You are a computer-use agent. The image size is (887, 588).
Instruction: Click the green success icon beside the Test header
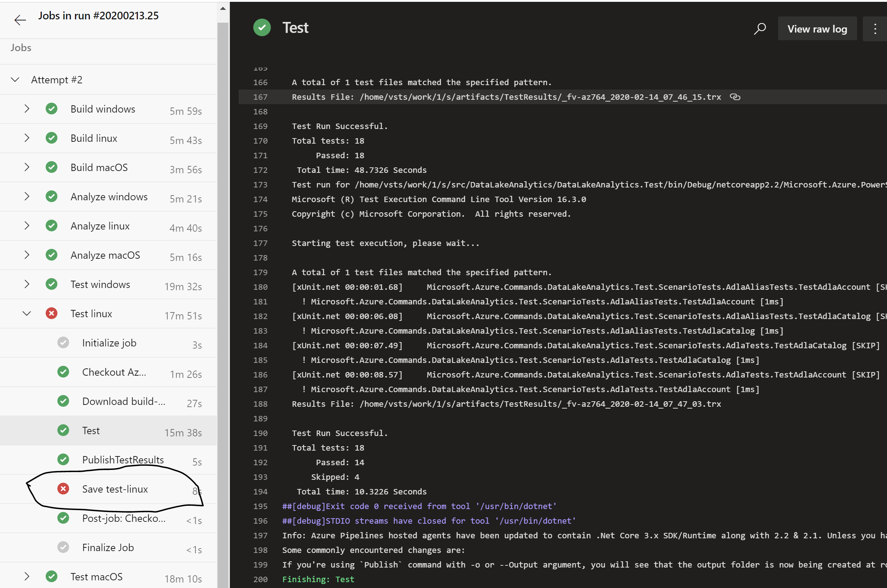[262, 28]
